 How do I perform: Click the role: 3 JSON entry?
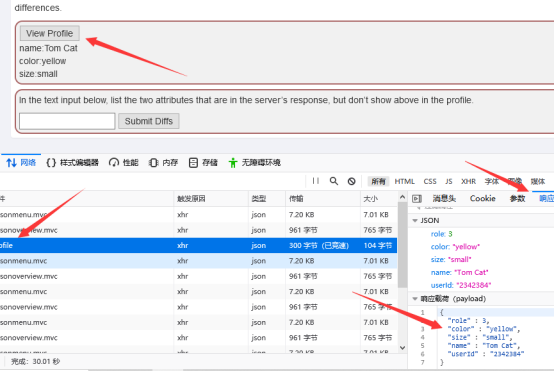point(441,234)
